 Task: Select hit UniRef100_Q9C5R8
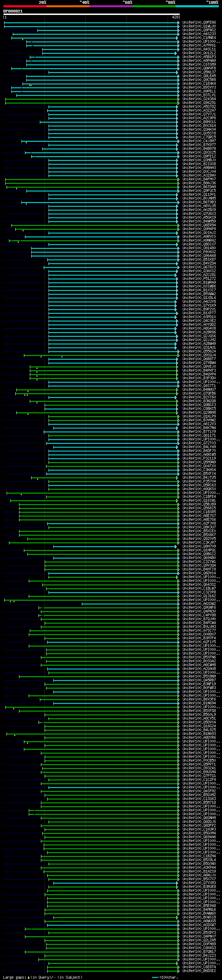199,80
